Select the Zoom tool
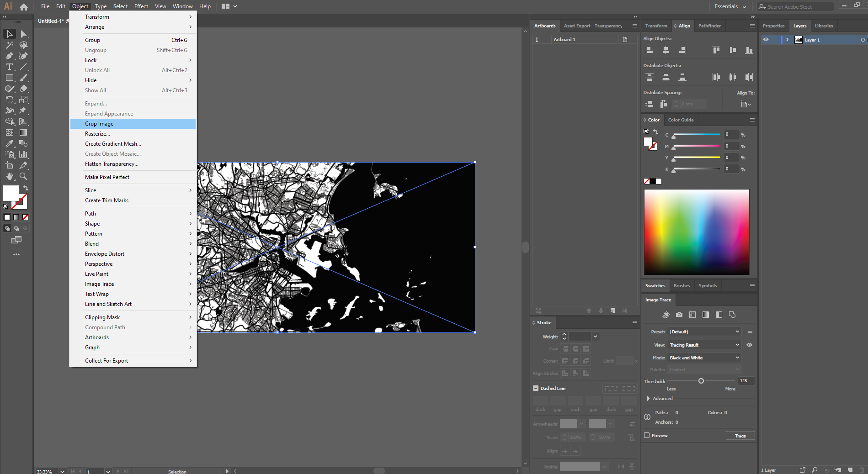This screenshot has width=868, height=474. pyautogui.click(x=22, y=176)
